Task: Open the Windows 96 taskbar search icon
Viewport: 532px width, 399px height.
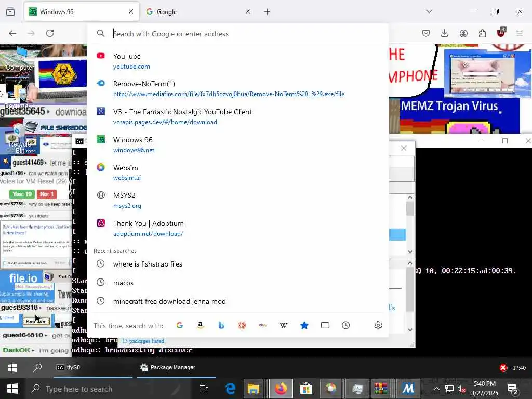Action: coord(37,367)
